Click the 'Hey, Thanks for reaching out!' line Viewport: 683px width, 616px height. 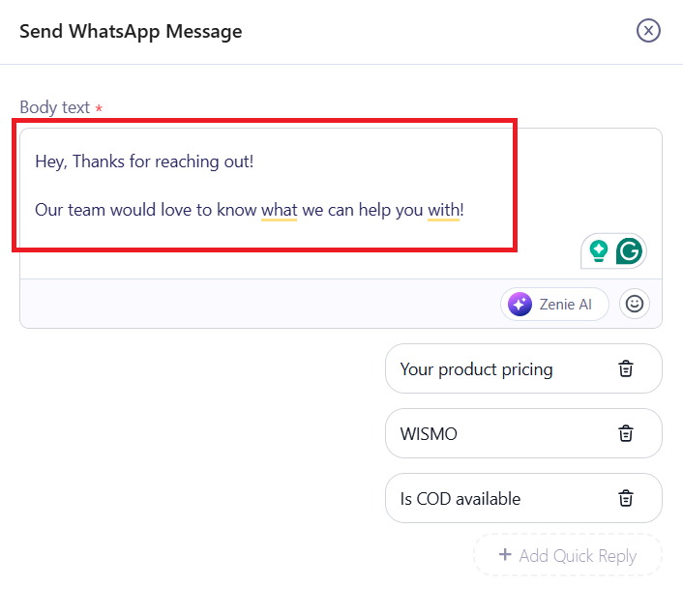[x=144, y=161]
